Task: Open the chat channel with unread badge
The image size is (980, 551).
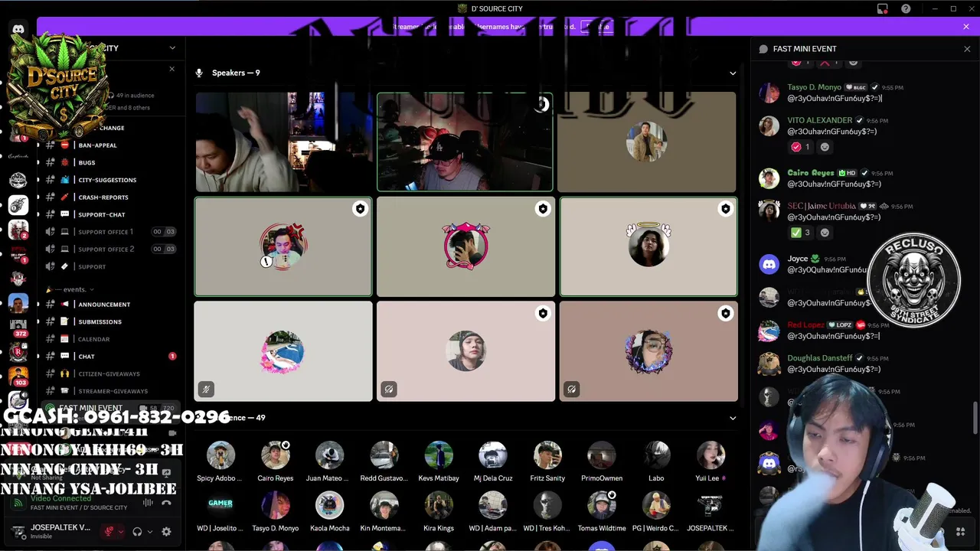Action: coord(110,356)
